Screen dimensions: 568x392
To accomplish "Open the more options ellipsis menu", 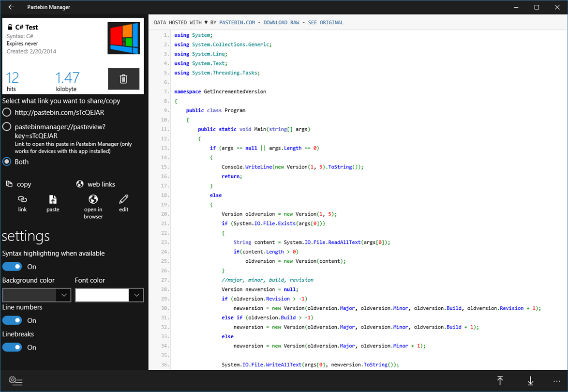I will (x=557, y=381).
